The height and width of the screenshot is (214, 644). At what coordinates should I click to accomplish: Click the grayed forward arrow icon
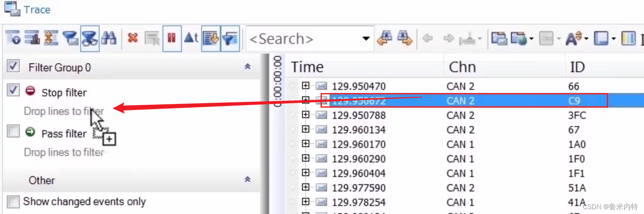point(448,38)
